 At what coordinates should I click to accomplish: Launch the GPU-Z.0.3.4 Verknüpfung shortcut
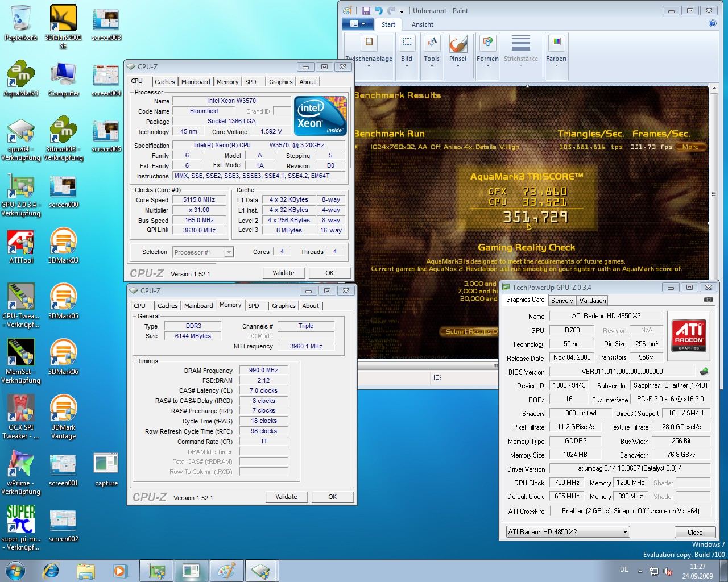20,194
